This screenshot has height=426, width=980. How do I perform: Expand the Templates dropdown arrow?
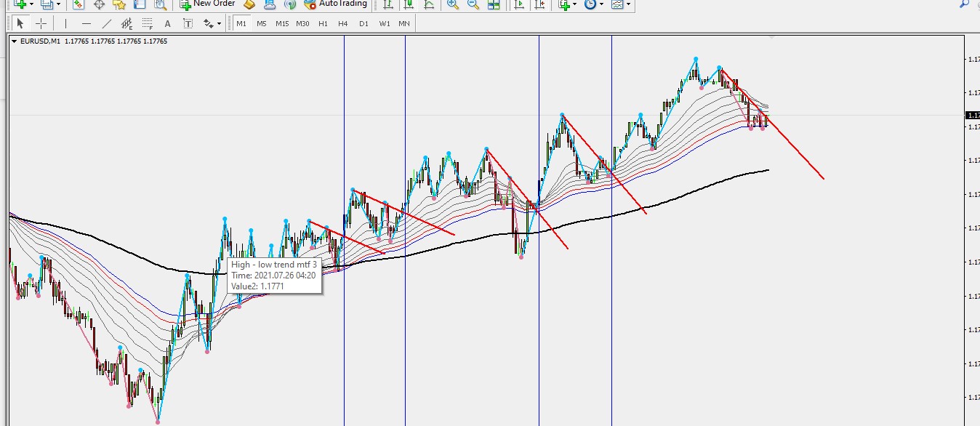(x=628, y=4)
